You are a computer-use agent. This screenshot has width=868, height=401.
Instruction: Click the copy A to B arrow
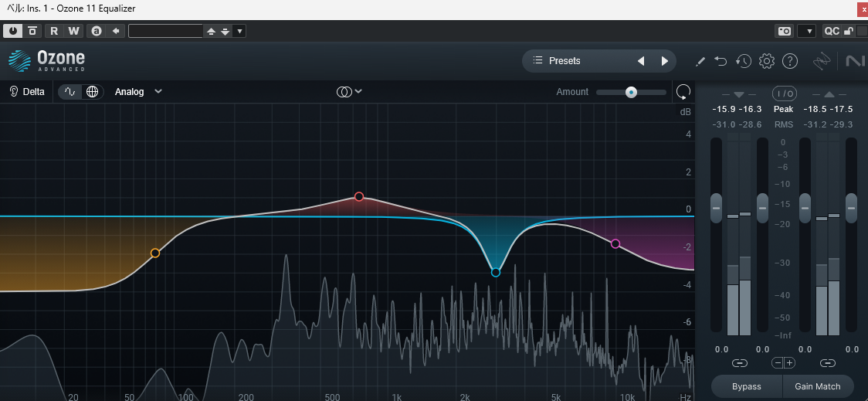[116, 31]
